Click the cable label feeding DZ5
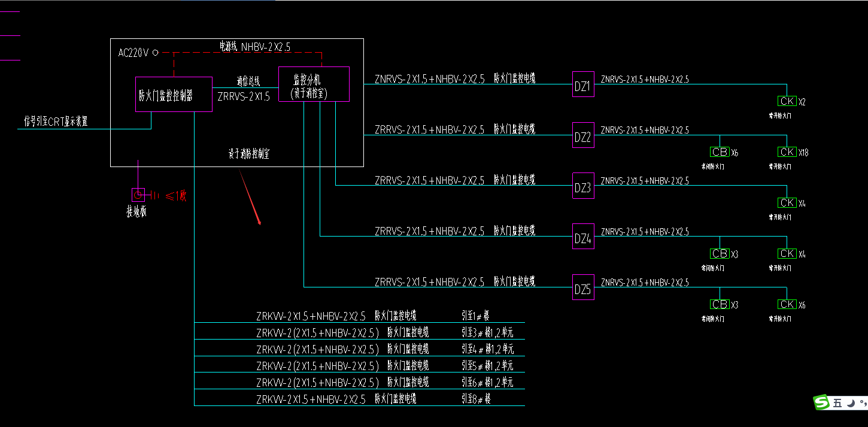 (x=430, y=282)
